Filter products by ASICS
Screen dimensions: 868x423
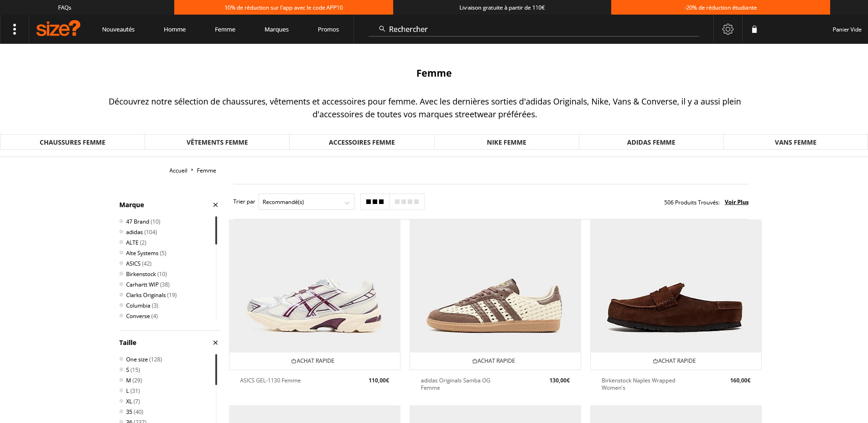(x=135, y=263)
